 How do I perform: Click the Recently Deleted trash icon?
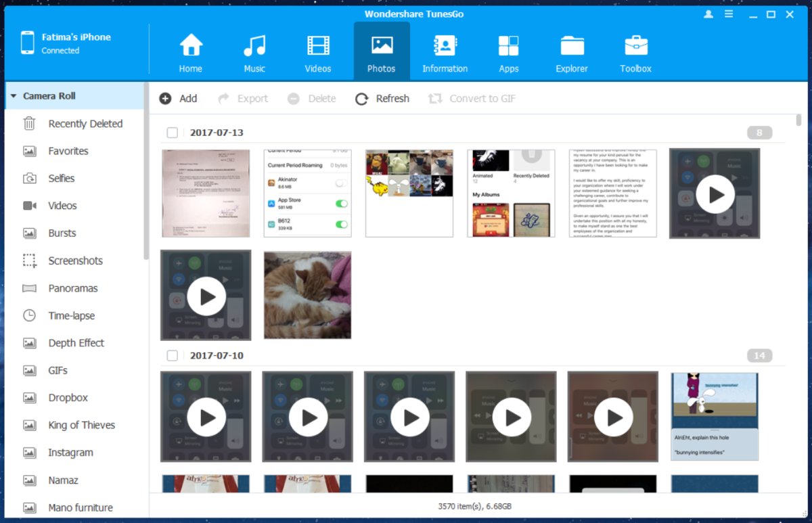click(29, 123)
